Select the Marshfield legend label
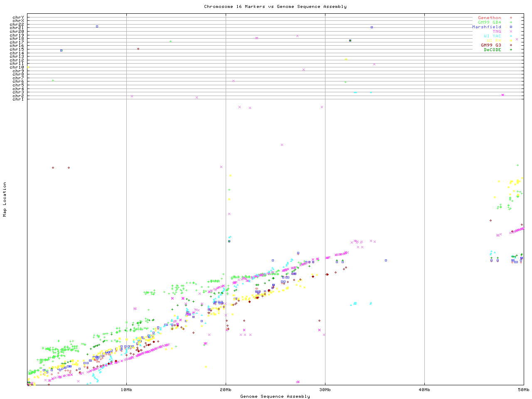The image size is (532, 399). click(486, 27)
